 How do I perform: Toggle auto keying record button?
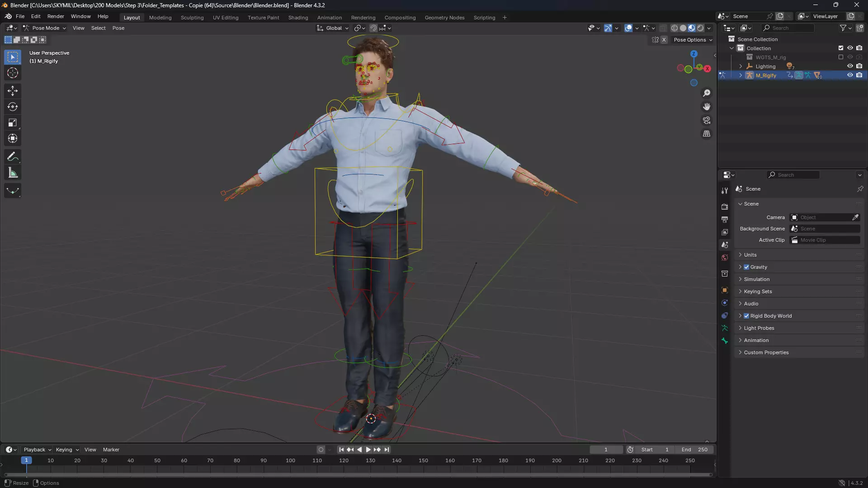[x=321, y=450]
